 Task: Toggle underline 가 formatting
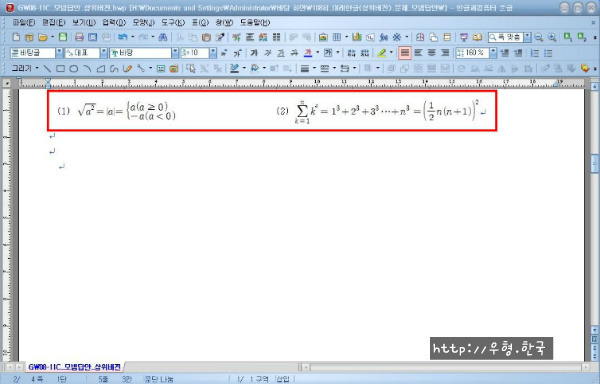[x=281, y=53]
